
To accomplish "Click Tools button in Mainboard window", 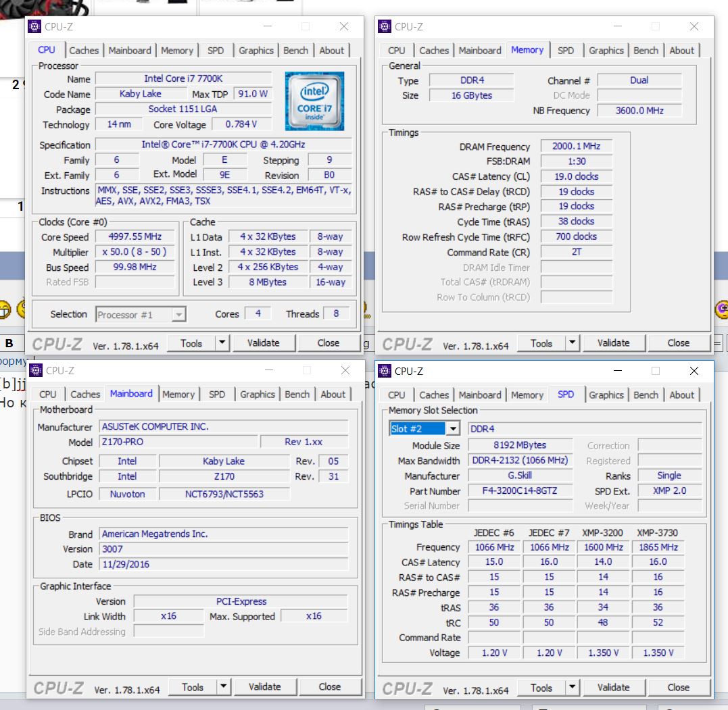I will (193, 687).
